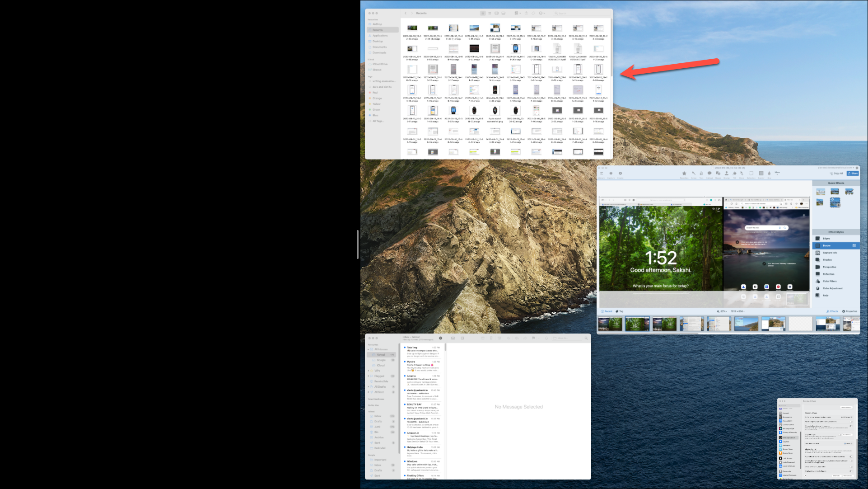
Task: Click the Share button in Snagit
Action: (x=853, y=174)
